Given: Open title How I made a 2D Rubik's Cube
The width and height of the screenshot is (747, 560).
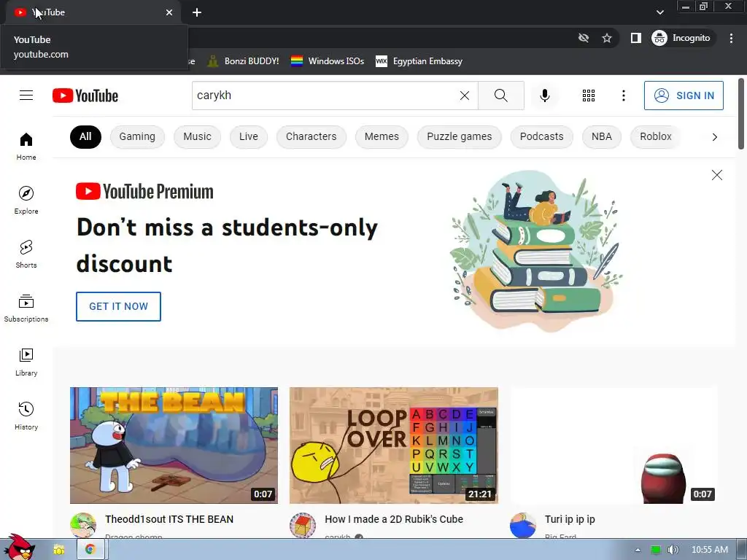Looking at the screenshot, I should (393, 519).
